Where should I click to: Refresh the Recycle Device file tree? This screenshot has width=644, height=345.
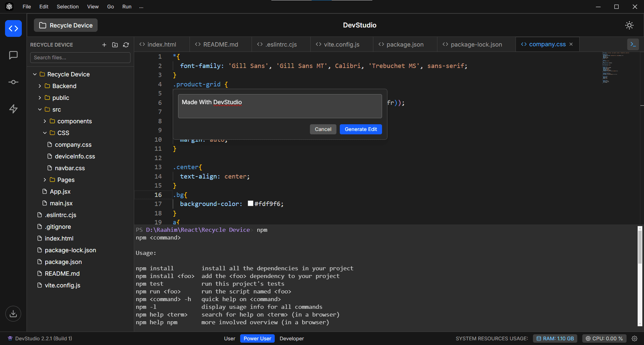[126, 45]
